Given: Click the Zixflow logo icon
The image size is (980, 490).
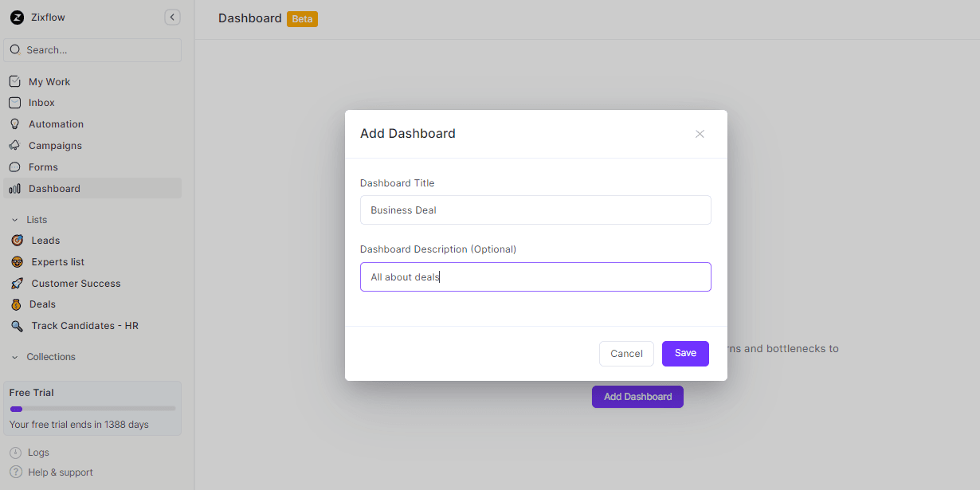Looking at the screenshot, I should click(17, 17).
